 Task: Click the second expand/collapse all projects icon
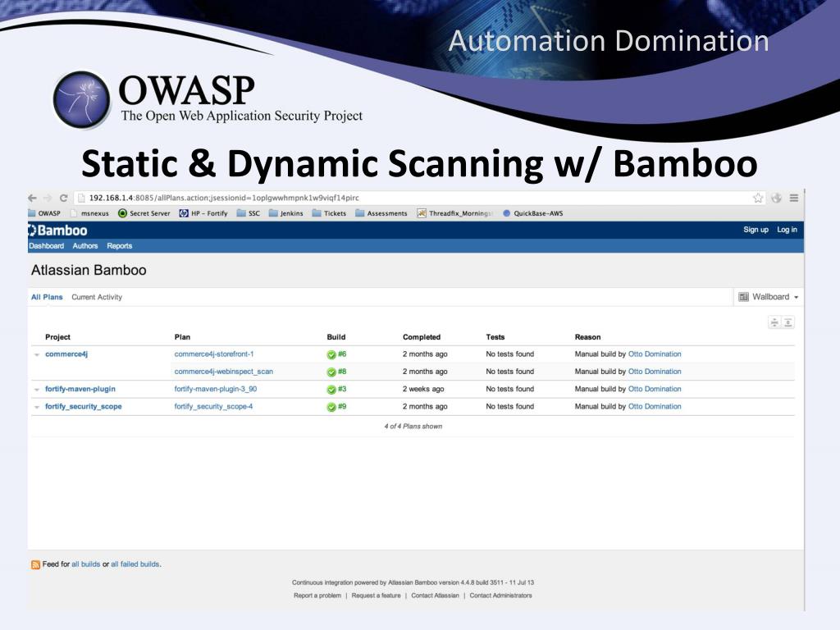[788, 322]
